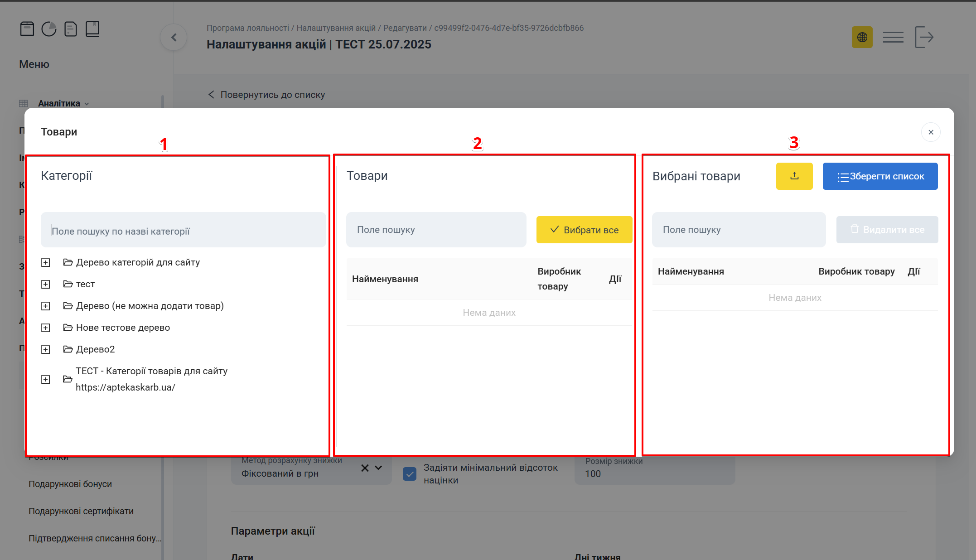The image size is (976, 560).
Task: Close the Товари modal dialog
Action: click(x=931, y=132)
